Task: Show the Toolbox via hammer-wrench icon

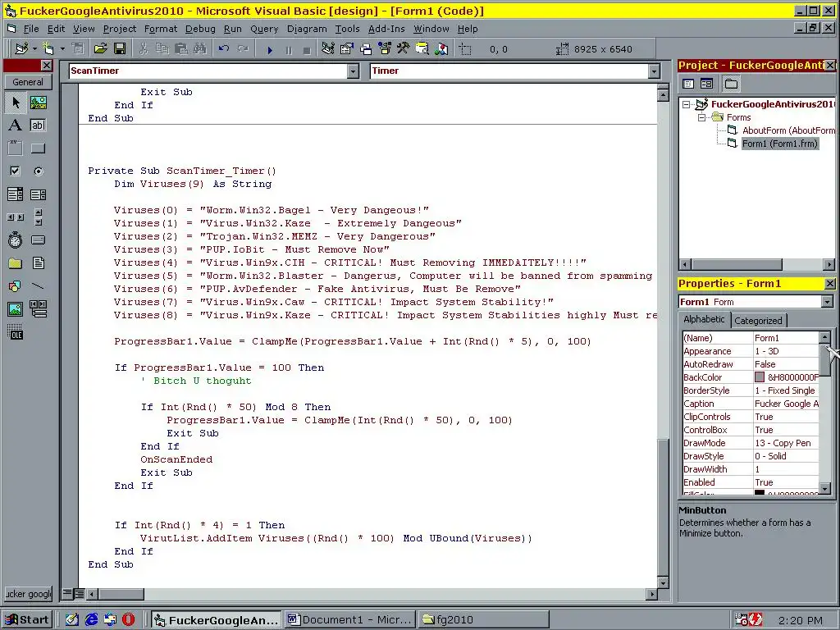Action: (404, 49)
